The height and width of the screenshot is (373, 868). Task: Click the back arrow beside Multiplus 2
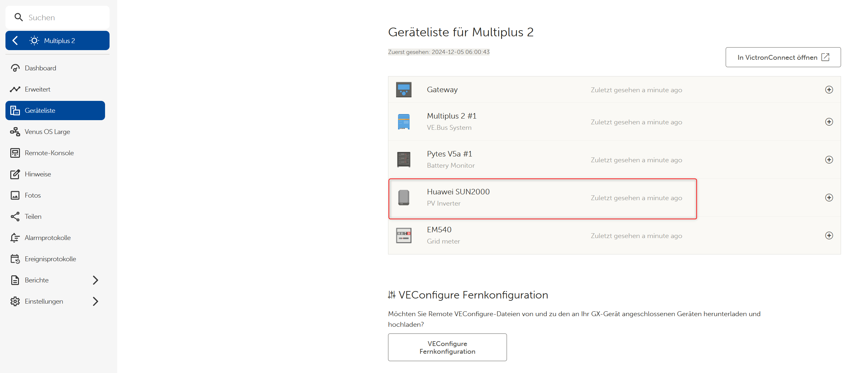[15, 40]
